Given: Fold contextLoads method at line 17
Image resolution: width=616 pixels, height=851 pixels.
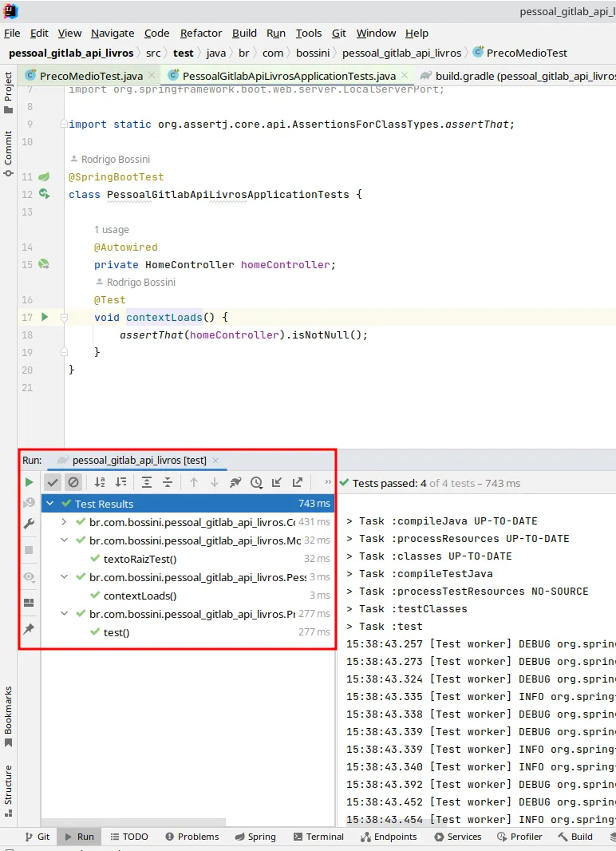Looking at the screenshot, I should 64,317.
